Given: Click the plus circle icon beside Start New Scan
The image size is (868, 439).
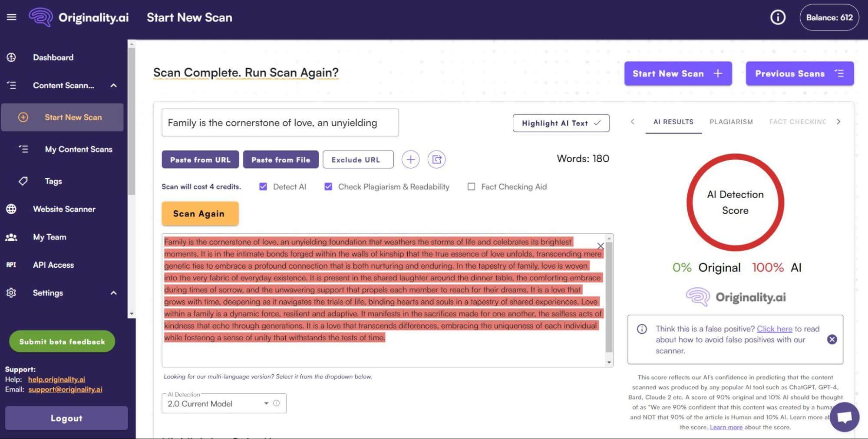Looking at the screenshot, I should (23, 117).
